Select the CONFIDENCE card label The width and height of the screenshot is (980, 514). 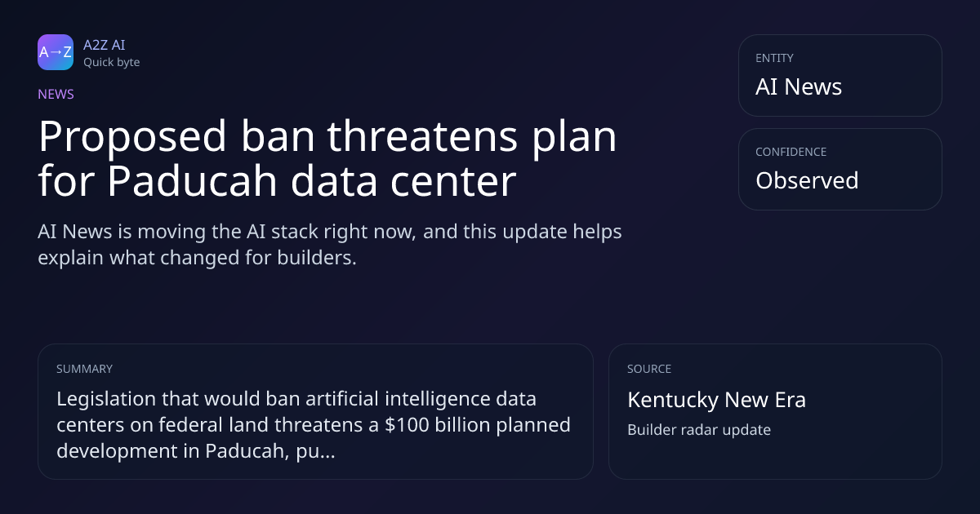(791, 152)
